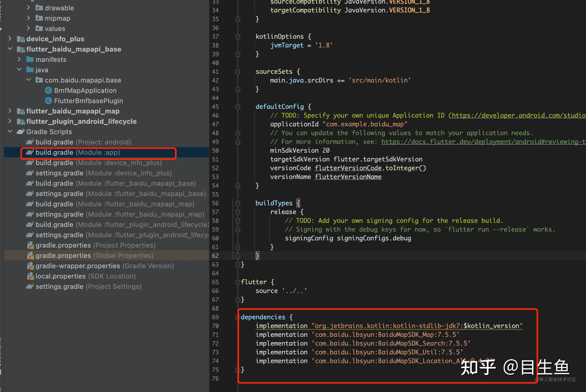Open build.gradle (Module :flutter_baidu_mapapi_map)
This screenshot has width=586, height=392.
point(115,204)
